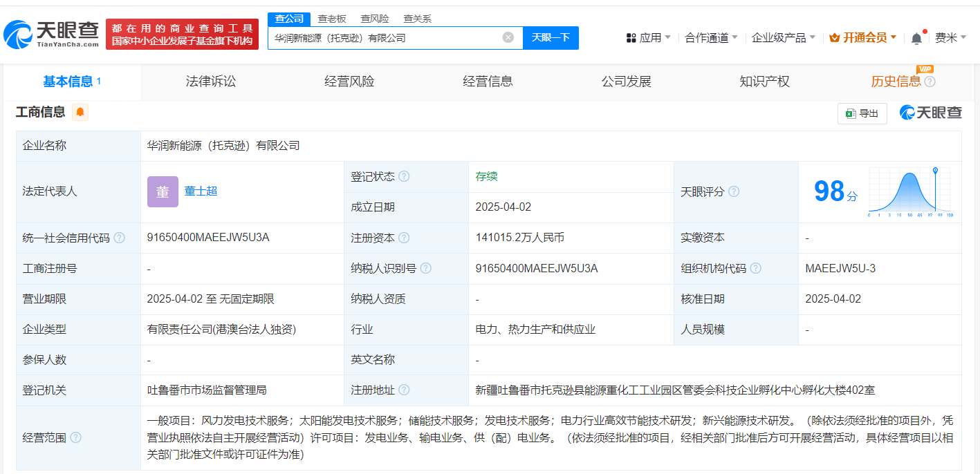Open the 董士超 legal representative link
Screen dimensions: 980x474
(x=201, y=191)
